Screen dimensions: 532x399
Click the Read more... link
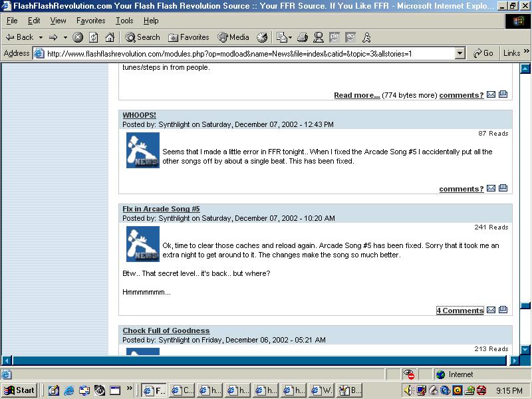coord(357,95)
